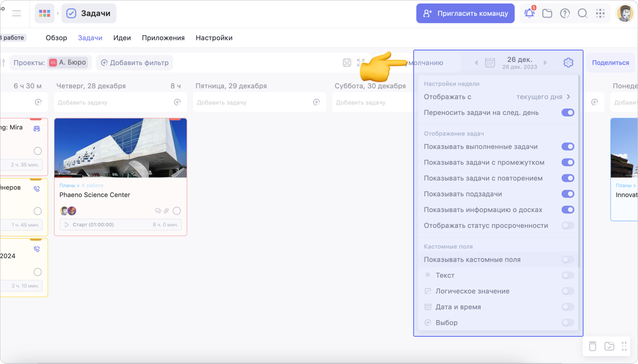Enable the Логическое значение field toggle
This screenshot has height=364, width=638.
[x=568, y=291]
